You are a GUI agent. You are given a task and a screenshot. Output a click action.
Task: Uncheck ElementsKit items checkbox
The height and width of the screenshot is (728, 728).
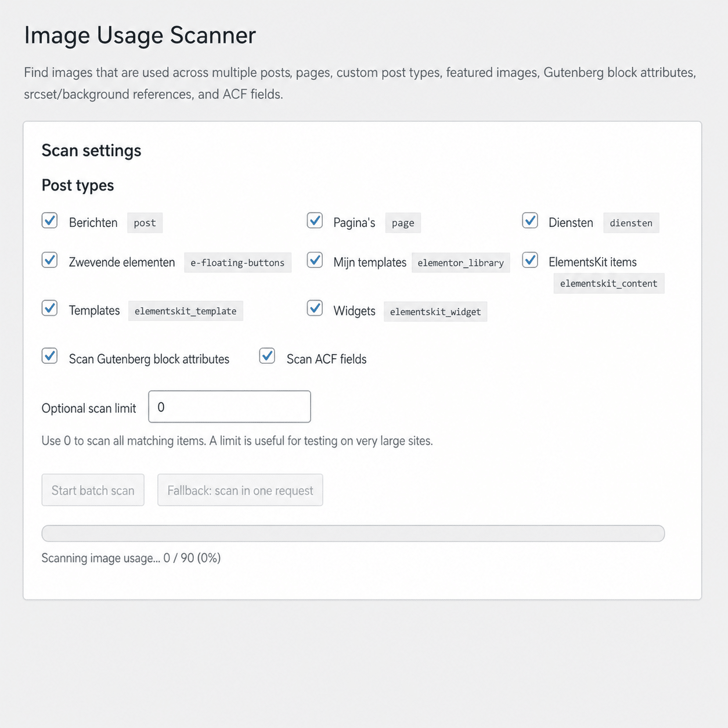click(x=530, y=261)
